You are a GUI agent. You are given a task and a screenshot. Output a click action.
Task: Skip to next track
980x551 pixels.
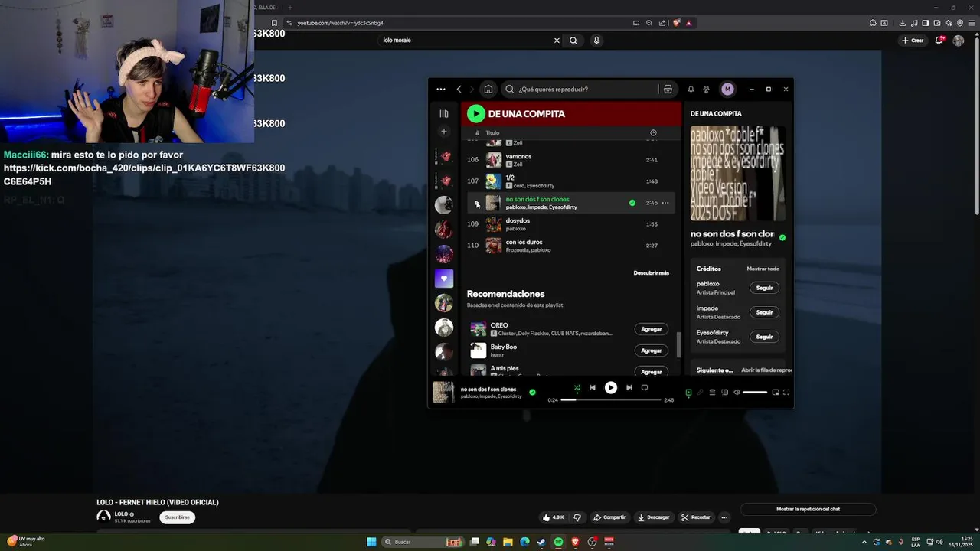[x=629, y=388]
